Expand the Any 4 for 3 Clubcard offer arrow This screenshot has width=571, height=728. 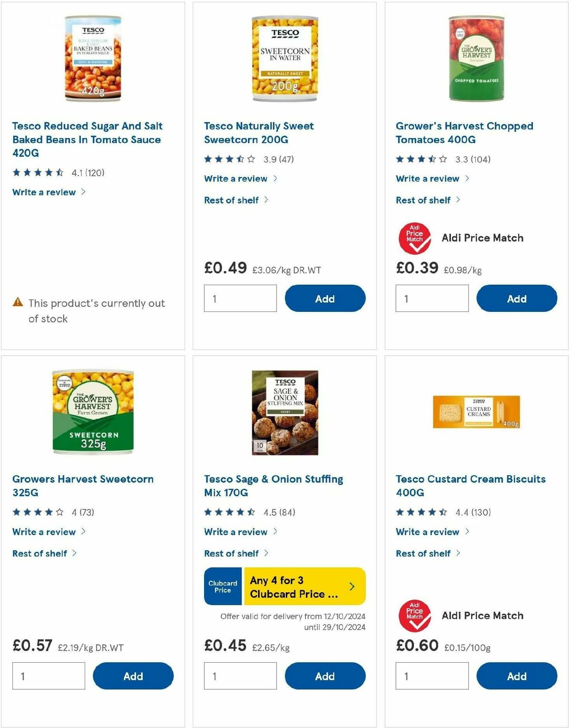pyautogui.click(x=352, y=587)
